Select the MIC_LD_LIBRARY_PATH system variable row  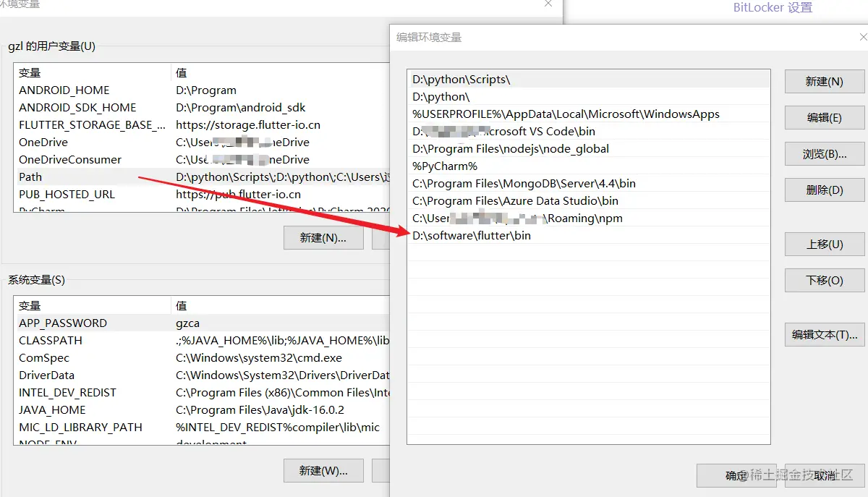(202, 428)
